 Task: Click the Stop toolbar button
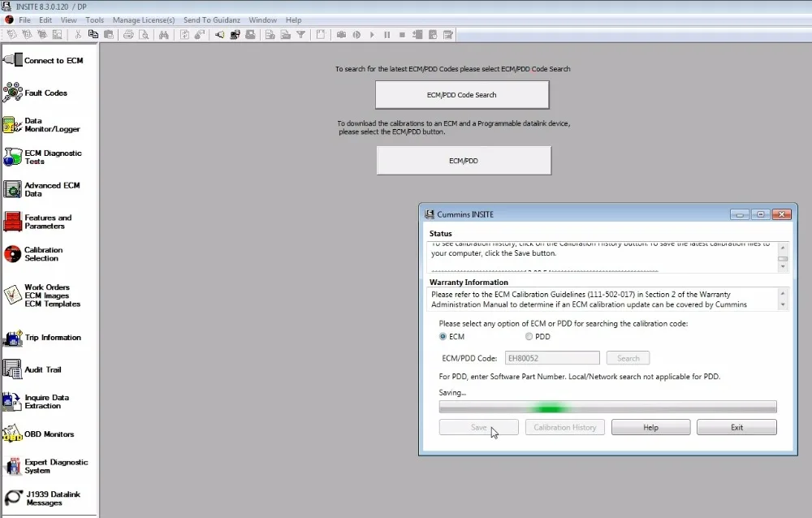[403, 35]
